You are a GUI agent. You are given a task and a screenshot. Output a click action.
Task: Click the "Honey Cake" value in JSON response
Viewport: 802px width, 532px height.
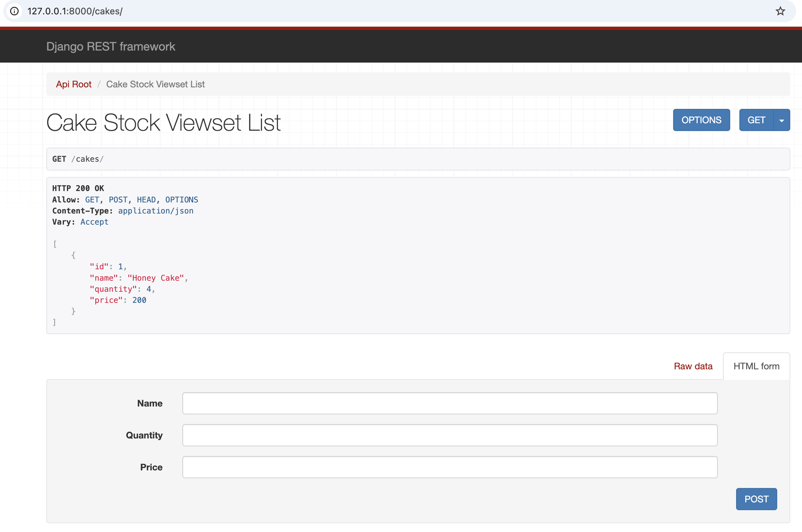click(x=156, y=278)
